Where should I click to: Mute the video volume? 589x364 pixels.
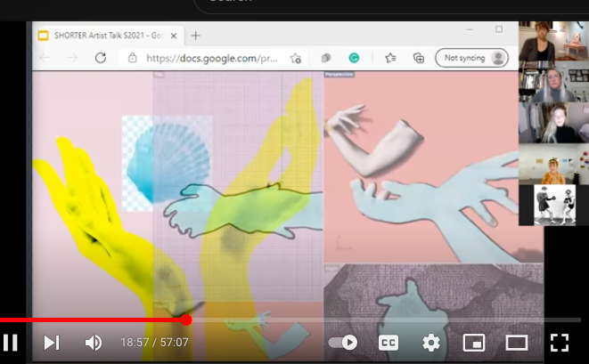pyautogui.click(x=94, y=343)
